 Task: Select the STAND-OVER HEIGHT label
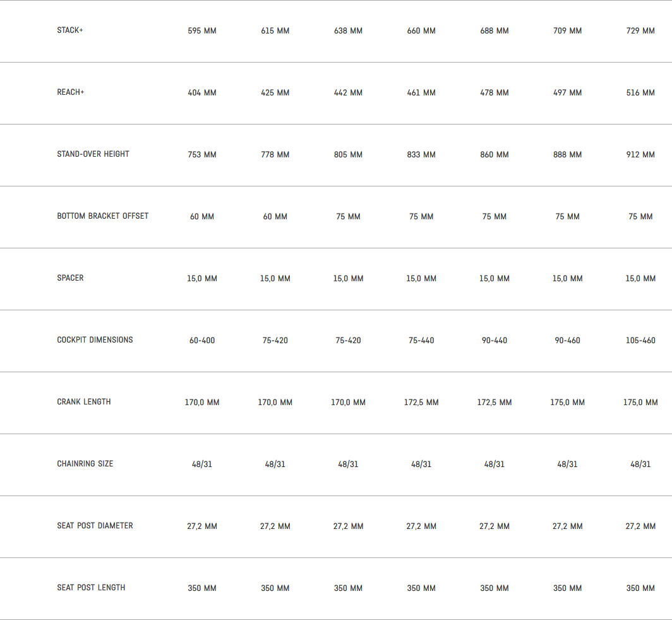[x=93, y=154]
